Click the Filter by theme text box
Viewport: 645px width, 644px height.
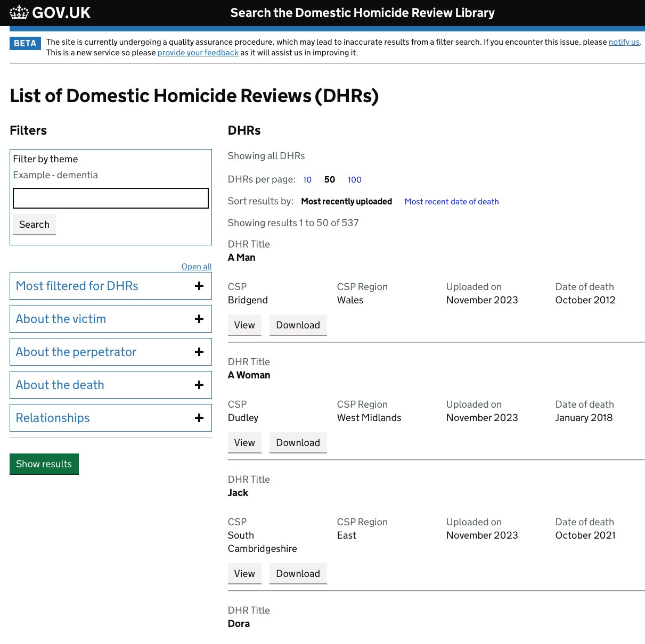111,198
